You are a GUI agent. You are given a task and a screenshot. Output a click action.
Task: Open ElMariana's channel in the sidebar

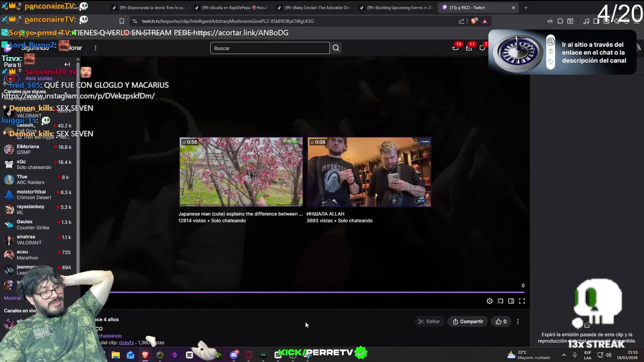pyautogui.click(x=38, y=149)
